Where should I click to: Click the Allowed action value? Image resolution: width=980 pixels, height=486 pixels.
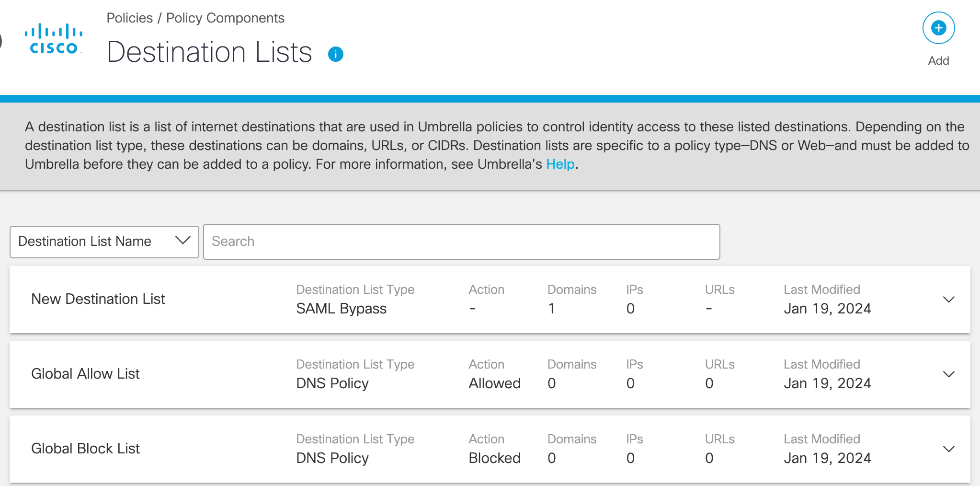click(494, 383)
